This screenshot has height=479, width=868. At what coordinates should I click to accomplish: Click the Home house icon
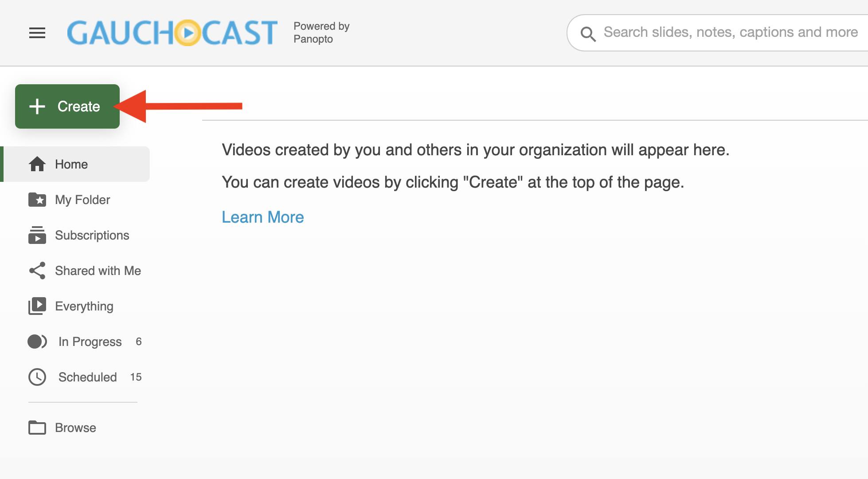(x=37, y=164)
